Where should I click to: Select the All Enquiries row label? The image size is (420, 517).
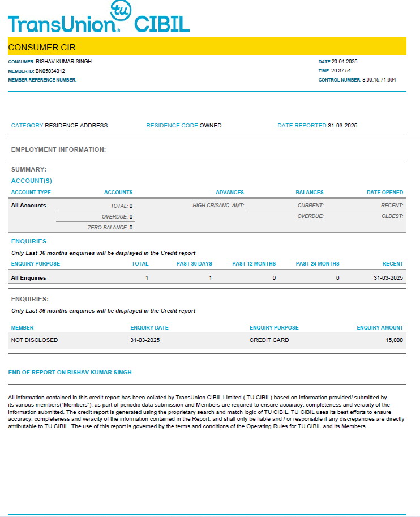pos(29,278)
